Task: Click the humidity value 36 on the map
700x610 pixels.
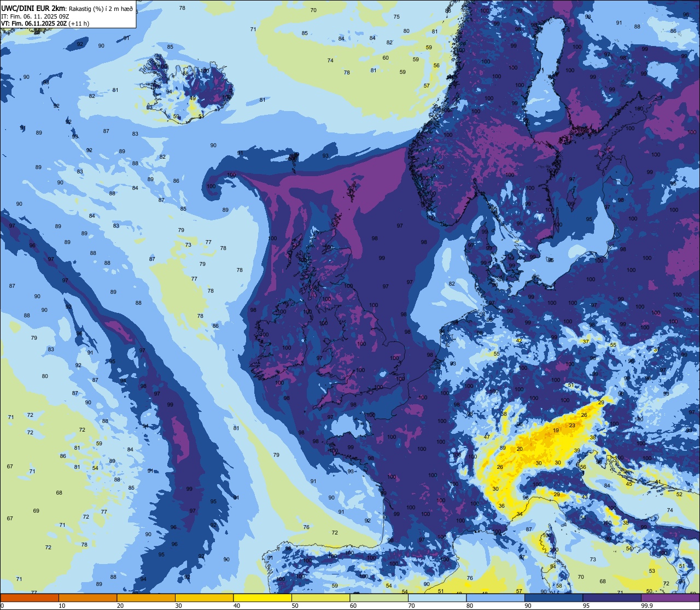Action: [501, 506]
